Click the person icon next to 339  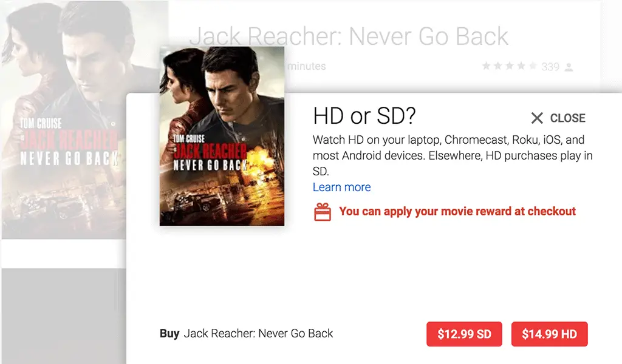click(569, 67)
